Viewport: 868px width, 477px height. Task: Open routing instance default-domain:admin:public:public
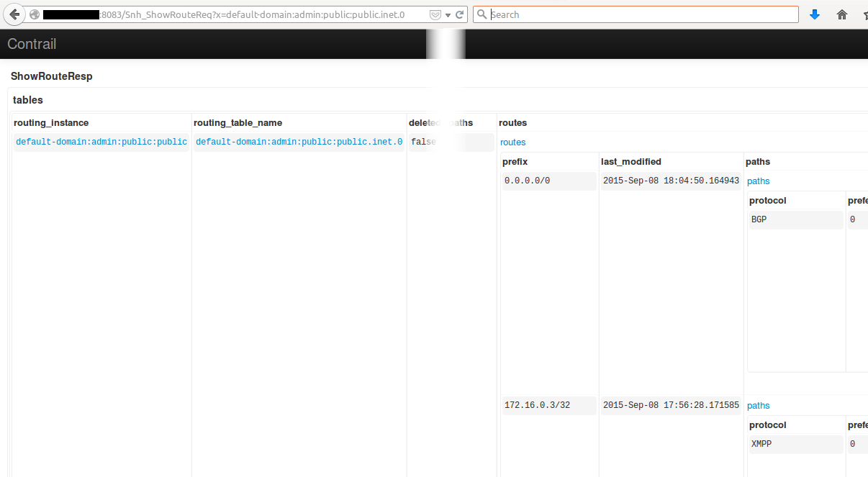pos(101,142)
